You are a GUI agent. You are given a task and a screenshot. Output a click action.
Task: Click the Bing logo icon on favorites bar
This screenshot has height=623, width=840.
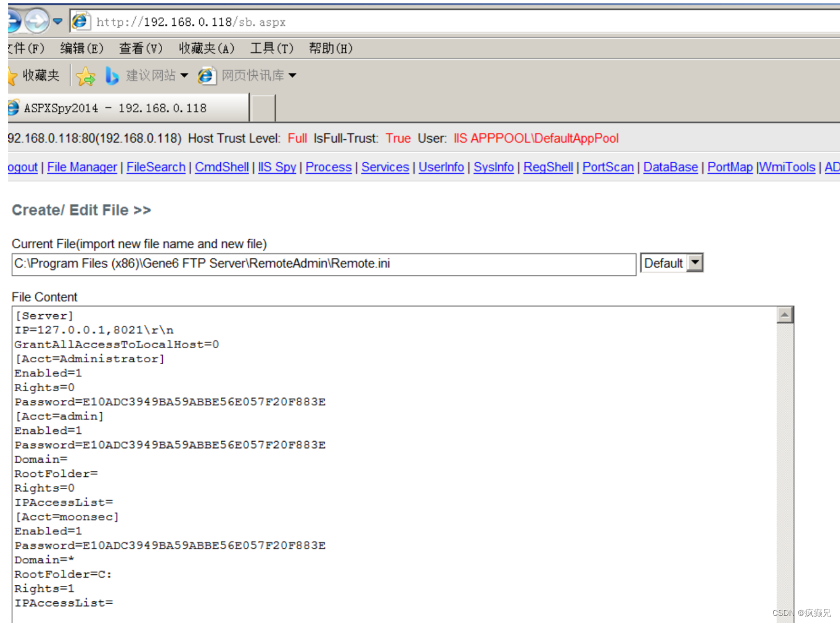pos(112,75)
